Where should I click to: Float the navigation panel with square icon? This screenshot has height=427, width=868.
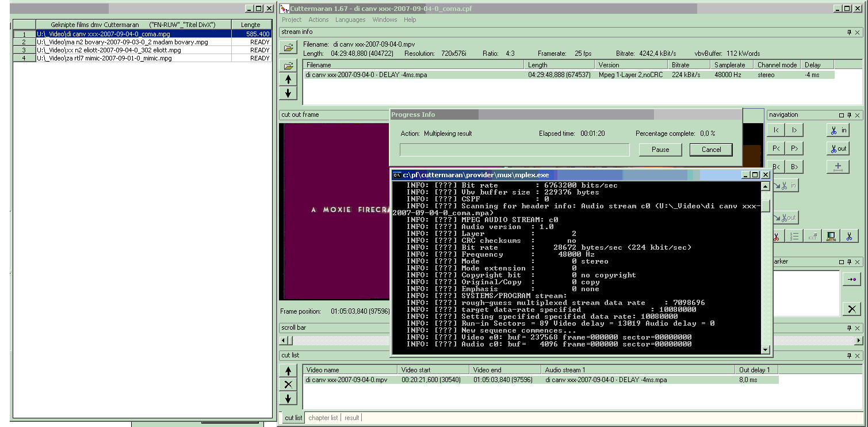click(842, 115)
